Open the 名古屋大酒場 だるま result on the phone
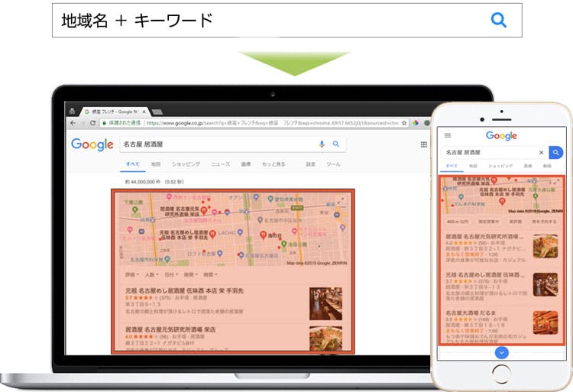The image size is (573, 392). (471, 313)
